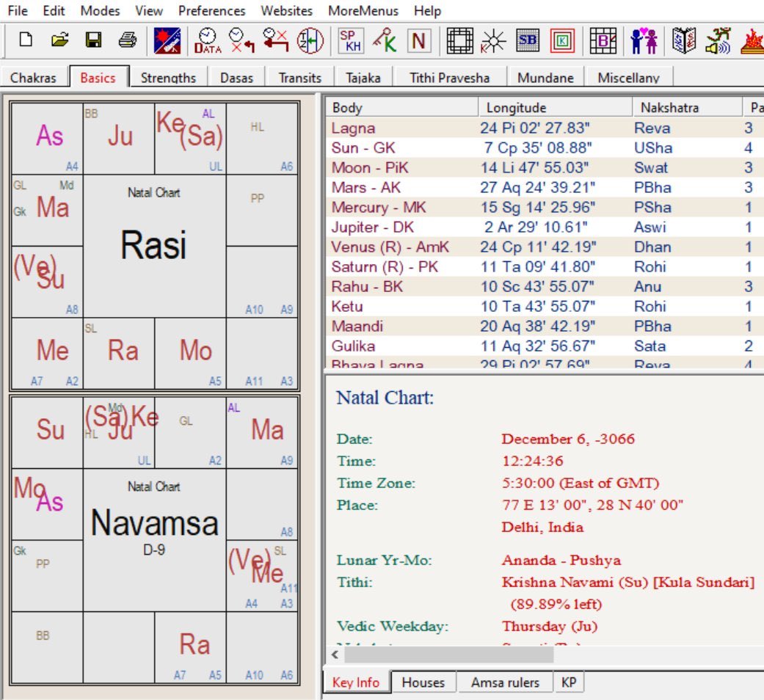This screenshot has width=764, height=700.
Task: Select the Jupiter - DK row
Action: pos(545,227)
